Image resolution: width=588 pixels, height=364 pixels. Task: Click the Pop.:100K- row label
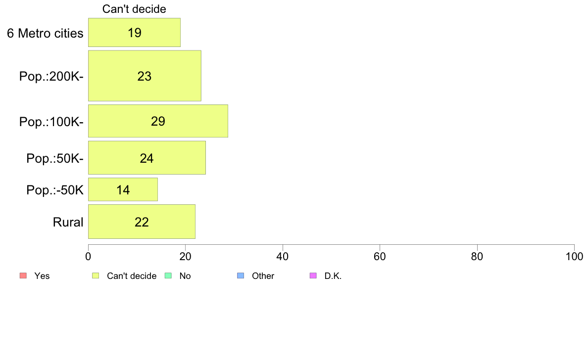coord(51,122)
